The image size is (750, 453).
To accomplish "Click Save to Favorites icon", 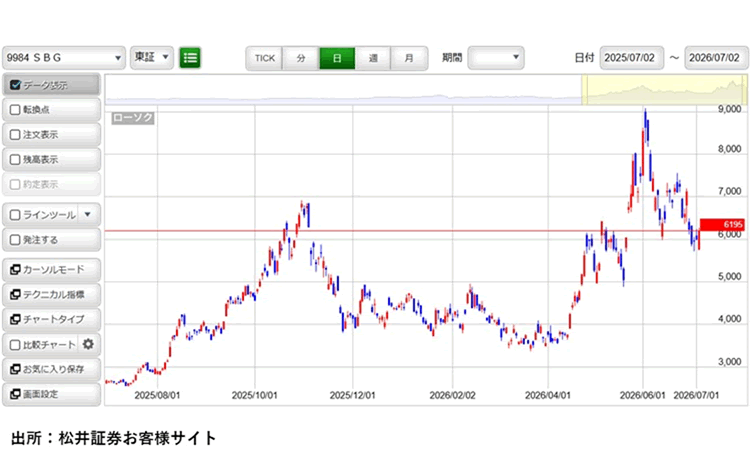I will click(x=15, y=369).
